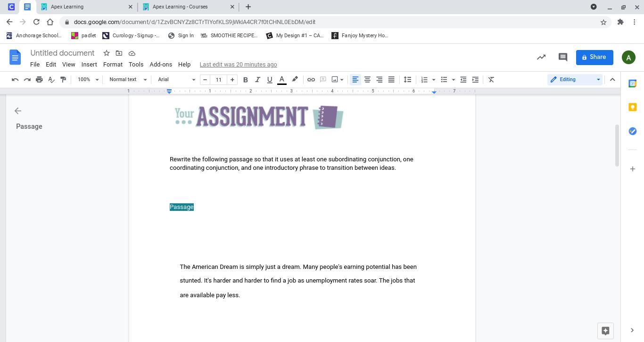Image resolution: width=644 pixels, height=342 pixels.
Task: Open the activity dashboard
Action: (x=541, y=58)
